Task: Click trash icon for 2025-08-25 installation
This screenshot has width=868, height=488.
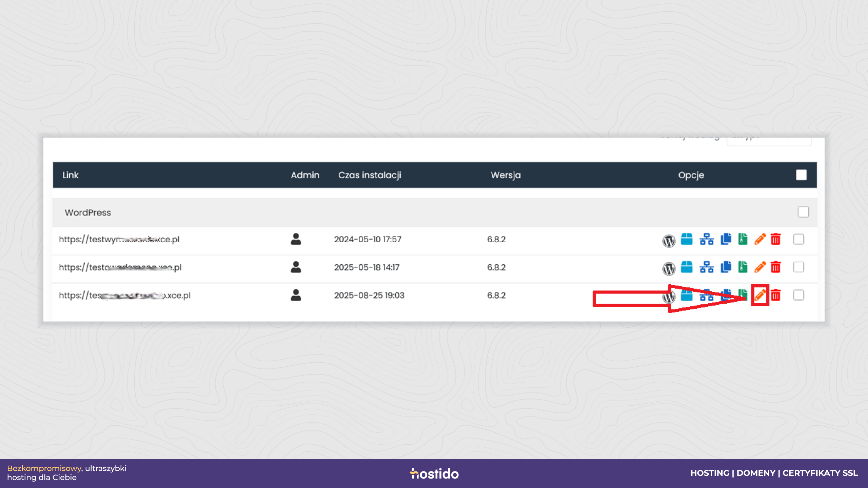Action: (776, 295)
